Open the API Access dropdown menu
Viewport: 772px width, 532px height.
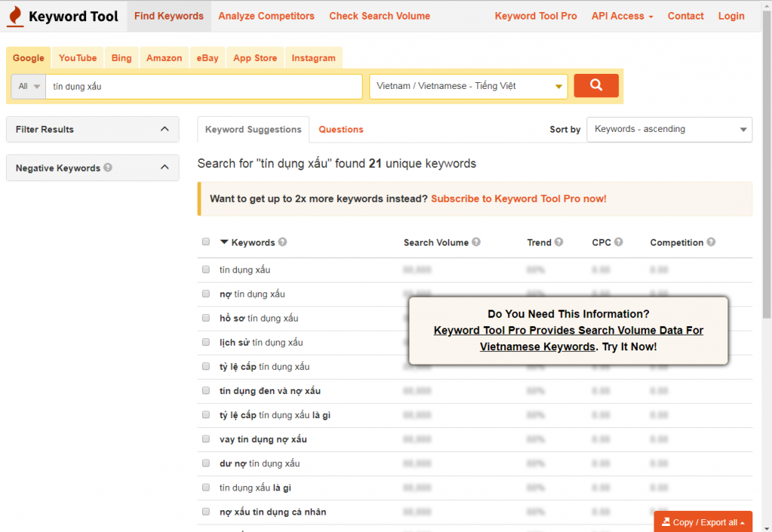click(x=622, y=16)
